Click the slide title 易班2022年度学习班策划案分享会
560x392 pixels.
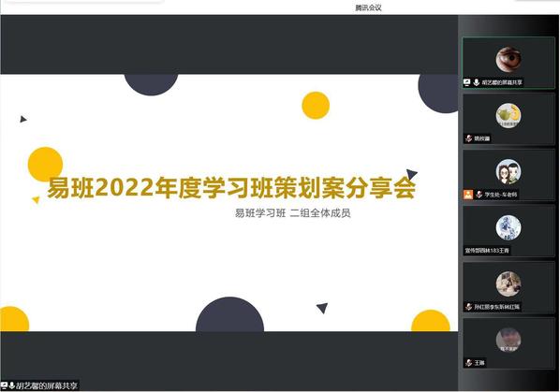[x=232, y=188]
